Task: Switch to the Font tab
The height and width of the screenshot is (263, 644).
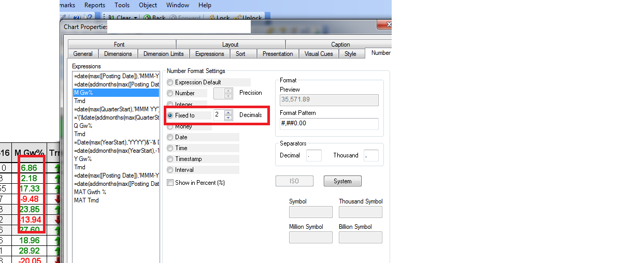Action: tap(119, 45)
